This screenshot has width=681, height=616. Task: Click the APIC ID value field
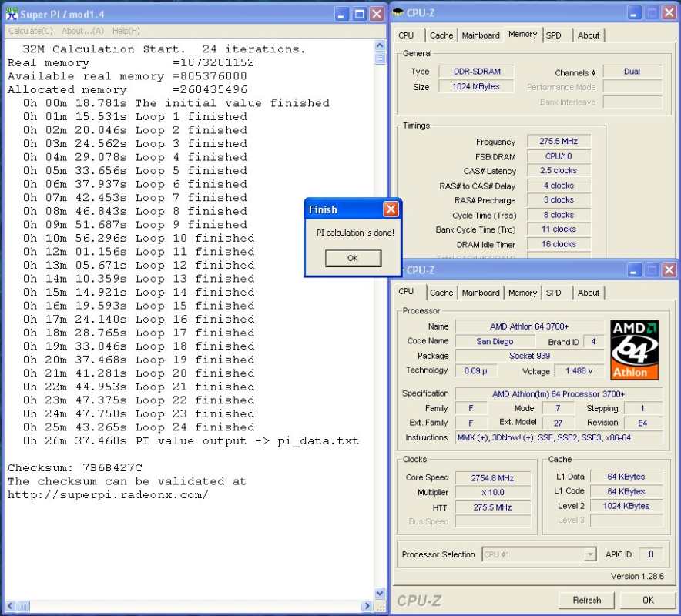651,554
